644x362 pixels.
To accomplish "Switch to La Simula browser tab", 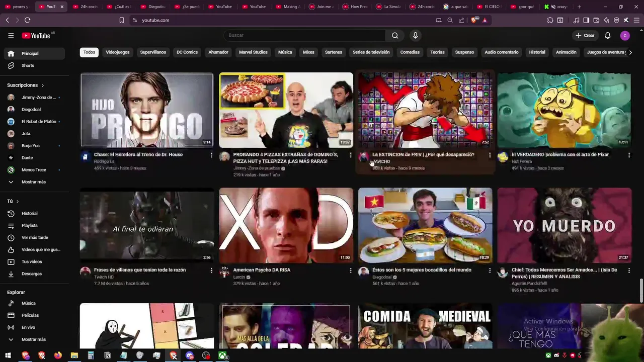I will [x=387, y=7].
